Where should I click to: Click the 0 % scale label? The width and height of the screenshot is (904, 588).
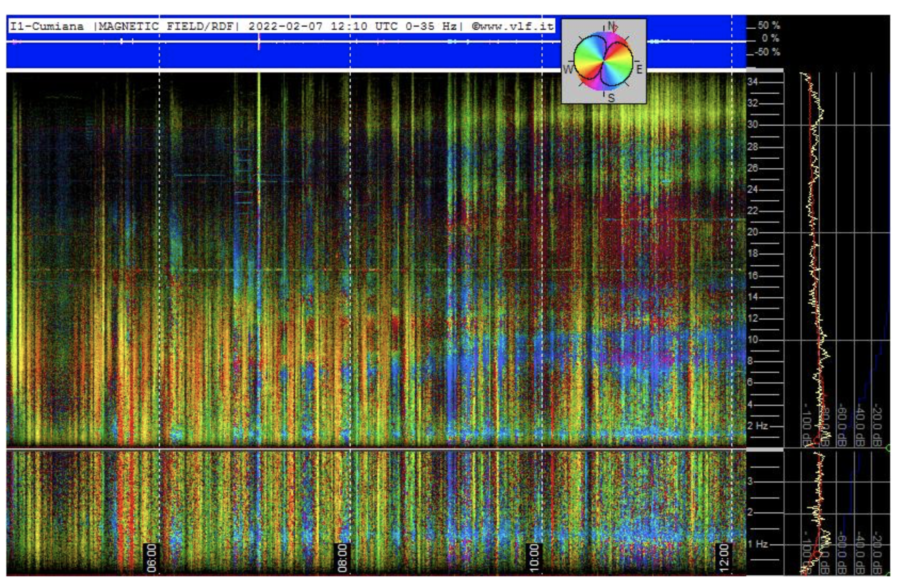click(x=770, y=38)
